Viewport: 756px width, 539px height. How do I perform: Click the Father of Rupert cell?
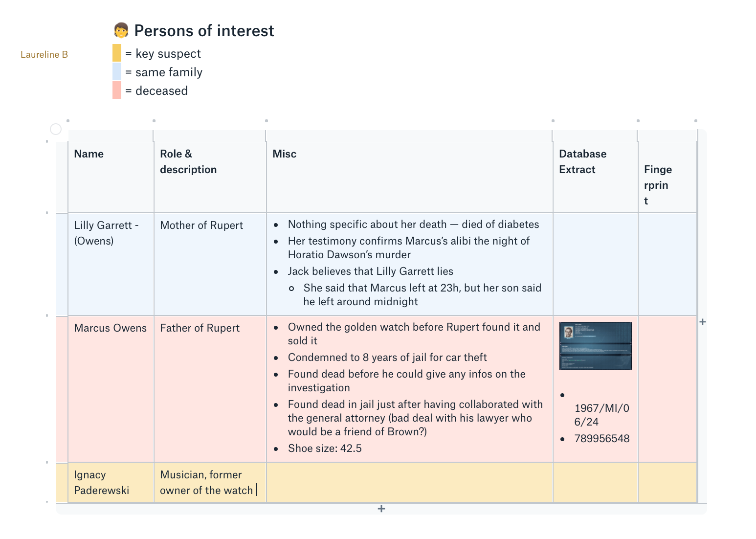210,389
